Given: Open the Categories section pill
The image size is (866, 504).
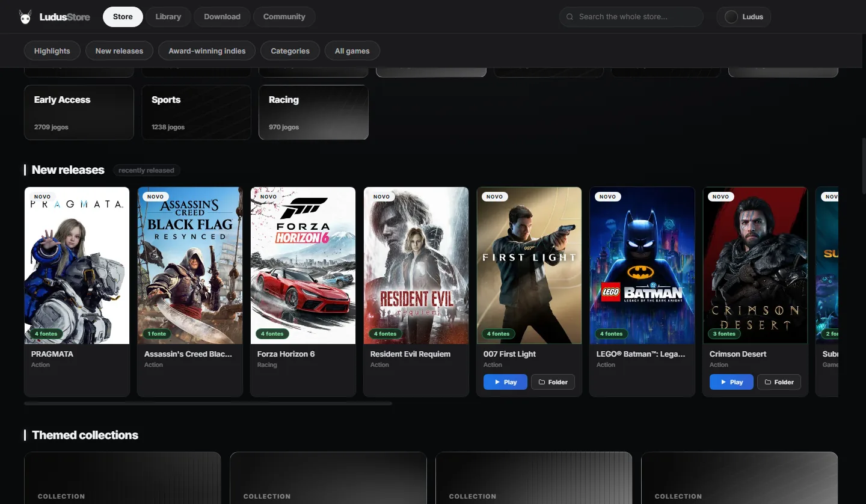Looking at the screenshot, I should (x=290, y=51).
